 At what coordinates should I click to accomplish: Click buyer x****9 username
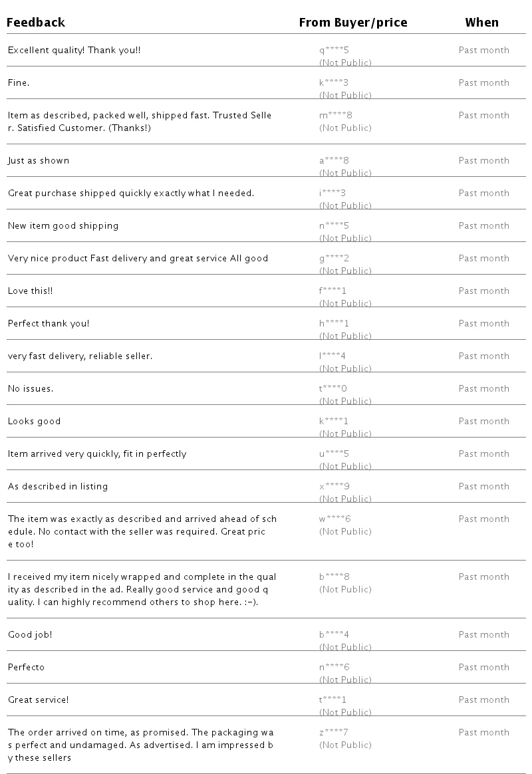[334, 486]
